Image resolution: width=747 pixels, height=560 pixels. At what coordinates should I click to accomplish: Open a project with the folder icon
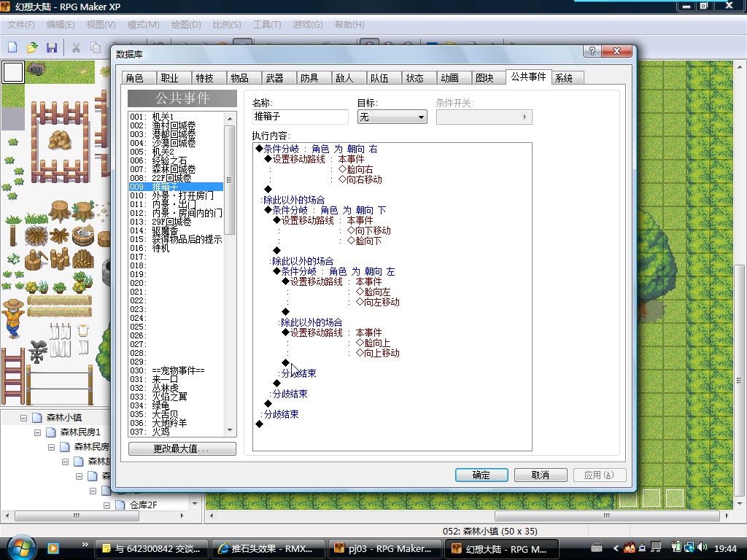[32, 47]
